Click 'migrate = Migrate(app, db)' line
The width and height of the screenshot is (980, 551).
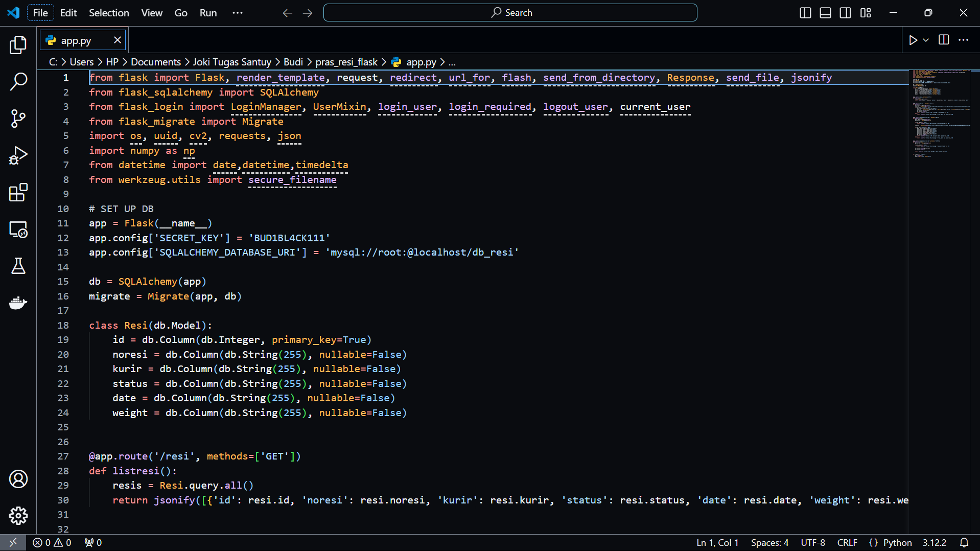[165, 296]
